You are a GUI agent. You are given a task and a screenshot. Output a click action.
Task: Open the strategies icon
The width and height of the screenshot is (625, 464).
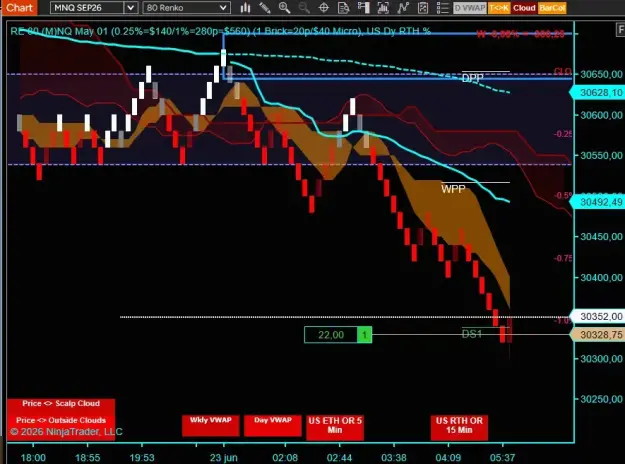[423, 8]
